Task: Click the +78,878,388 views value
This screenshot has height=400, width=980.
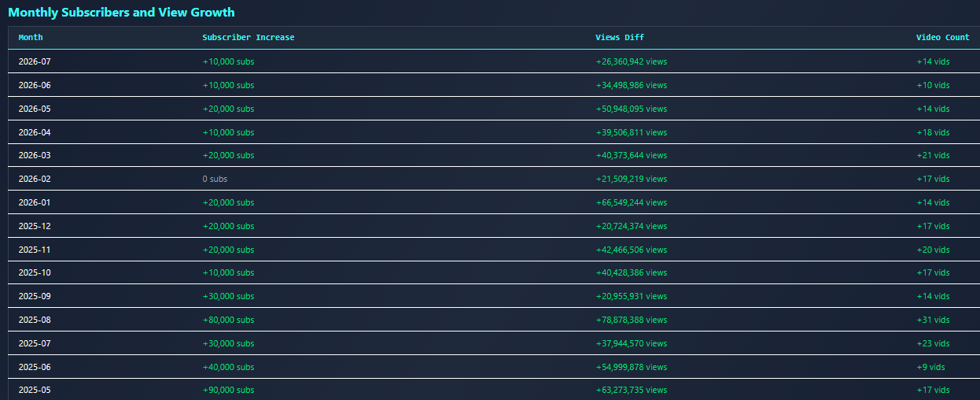Action: pyautogui.click(x=632, y=320)
